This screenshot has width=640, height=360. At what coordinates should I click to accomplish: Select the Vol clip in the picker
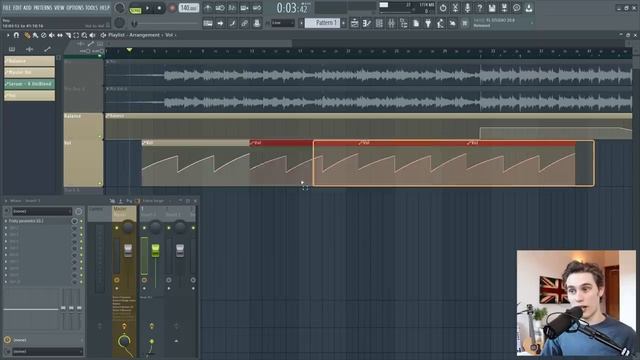coord(29,96)
